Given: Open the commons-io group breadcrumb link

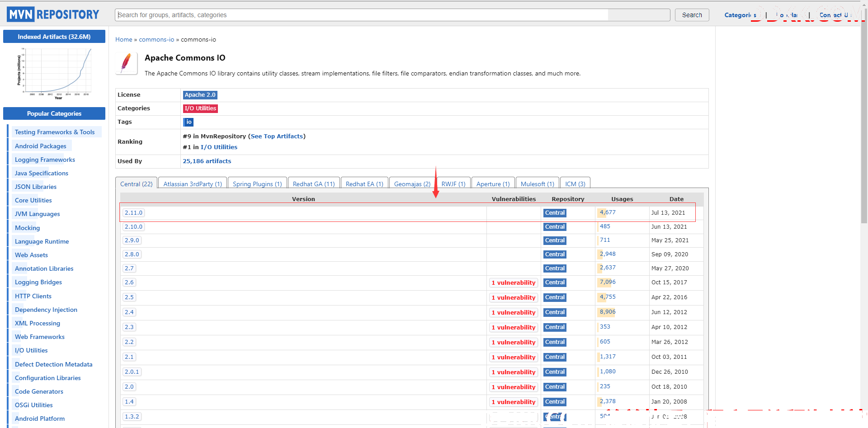Looking at the screenshot, I should 156,39.
